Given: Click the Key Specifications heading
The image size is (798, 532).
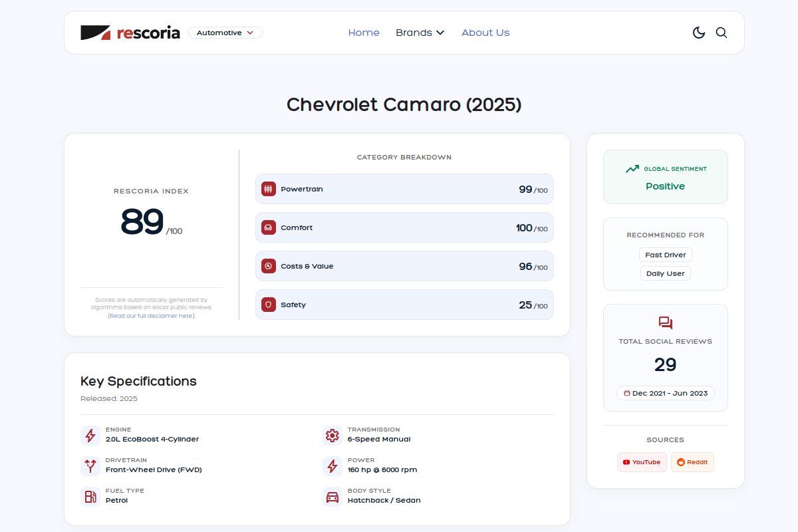Looking at the screenshot, I should coord(138,381).
